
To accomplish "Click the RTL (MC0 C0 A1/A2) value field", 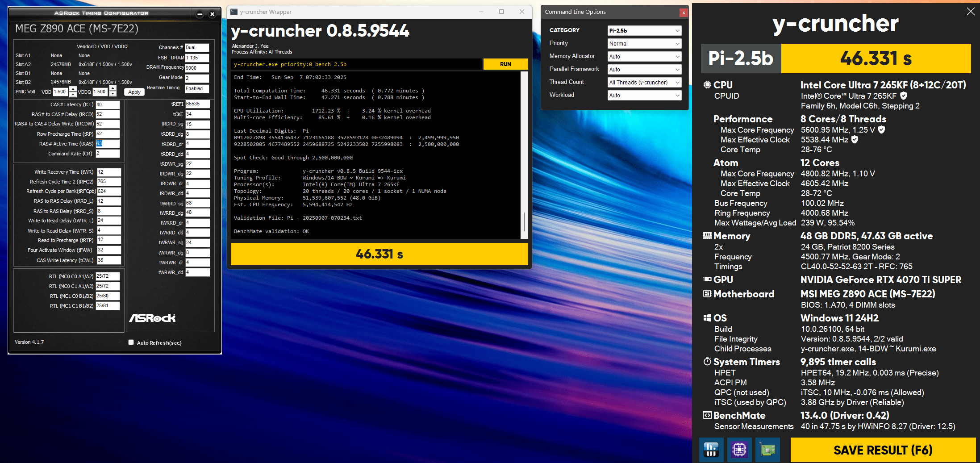I will 108,276.
